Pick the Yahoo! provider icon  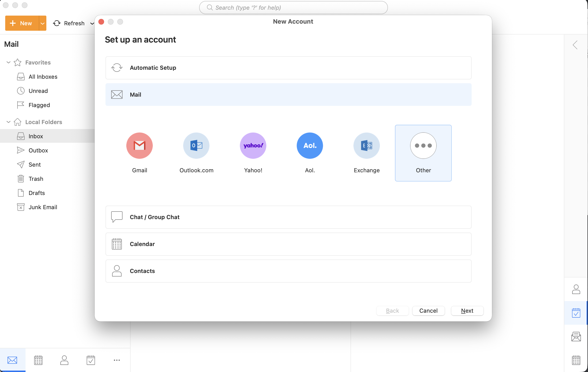pos(253,146)
